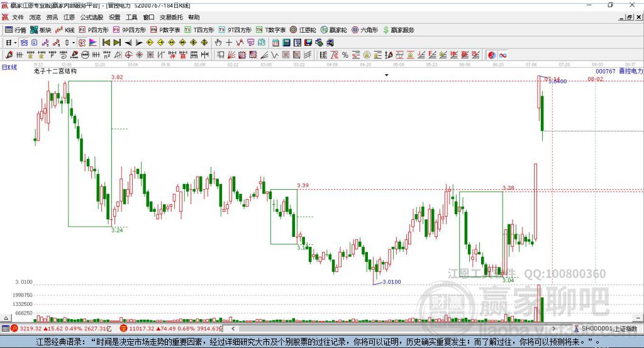Open the 行情 market quotes view
This screenshot has height=348, width=644.
(16, 30)
